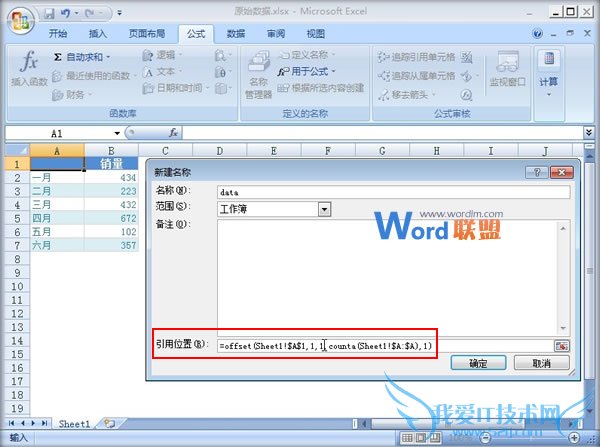Click the name (名称) text field

point(392,191)
